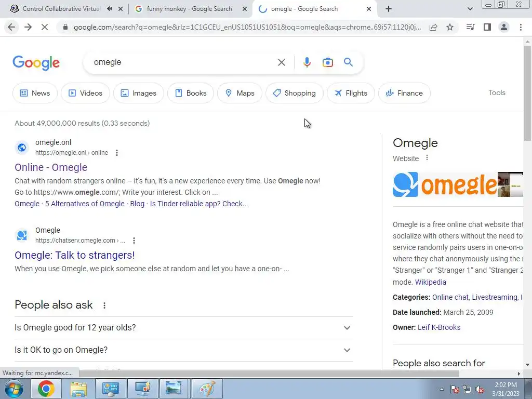The height and width of the screenshot is (399, 532).
Task: Open options beside Website in the knowledge panel
Action: click(x=427, y=158)
